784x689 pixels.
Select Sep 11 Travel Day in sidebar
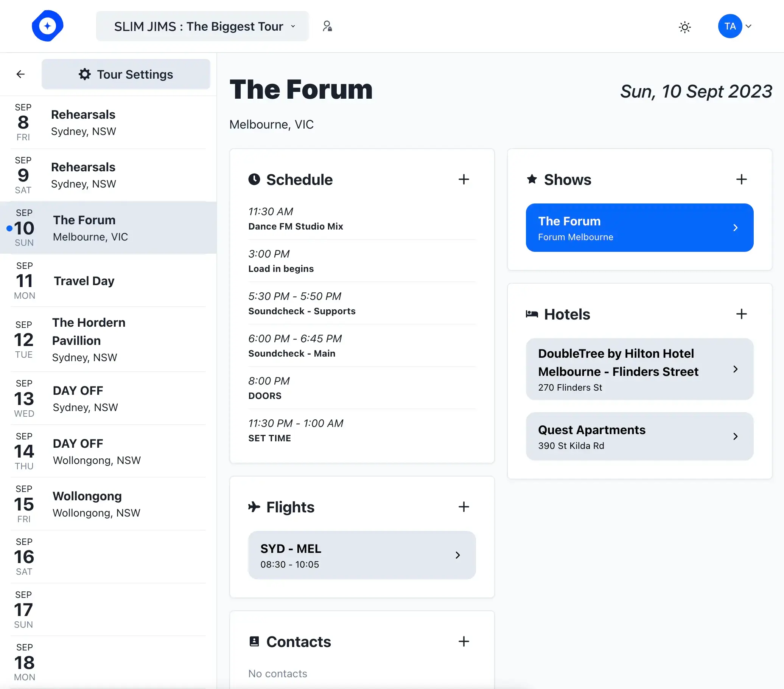(108, 281)
